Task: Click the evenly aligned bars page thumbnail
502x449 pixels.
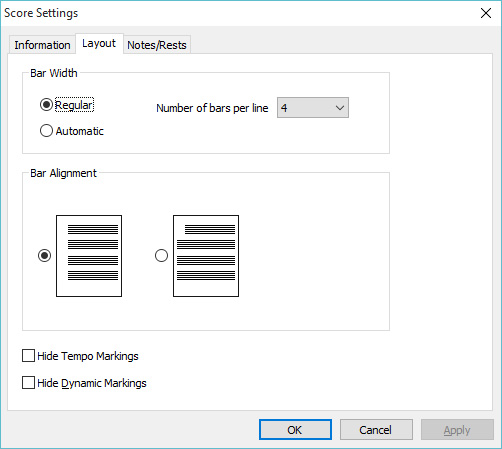Action: tap(89, 256)
